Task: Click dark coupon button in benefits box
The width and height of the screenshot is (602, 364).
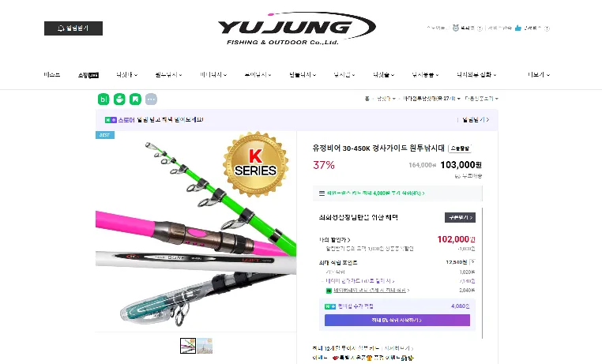Action: 460,217
